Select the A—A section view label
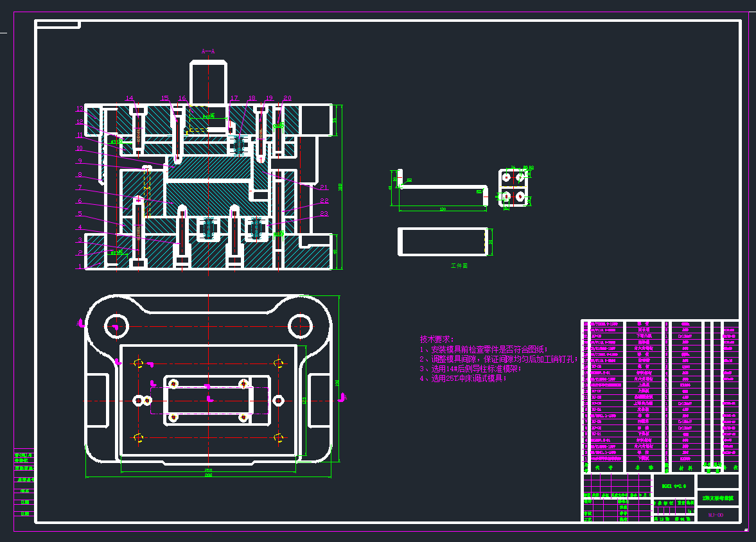Viewport: 756px width, 542px height. coord(208,51)
